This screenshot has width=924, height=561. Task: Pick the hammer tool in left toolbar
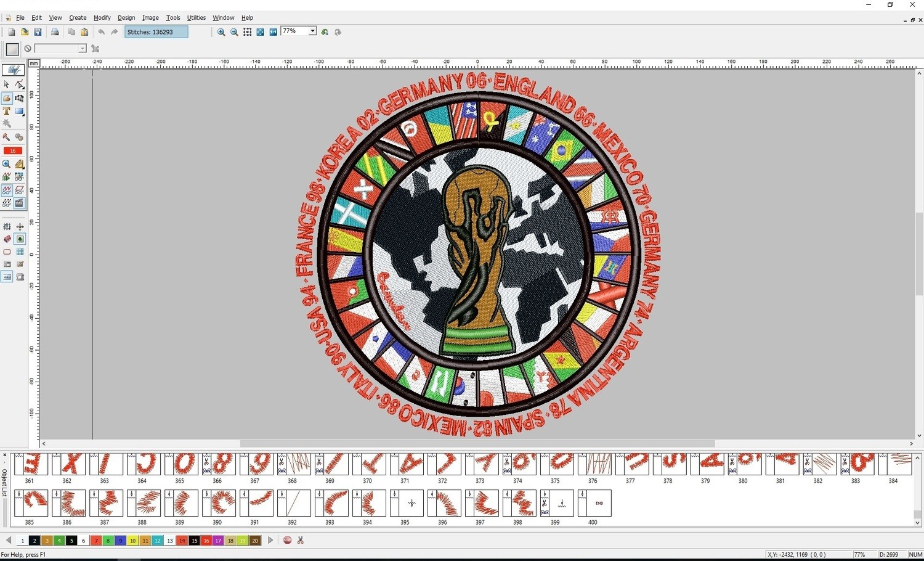(x=7, y=137)
